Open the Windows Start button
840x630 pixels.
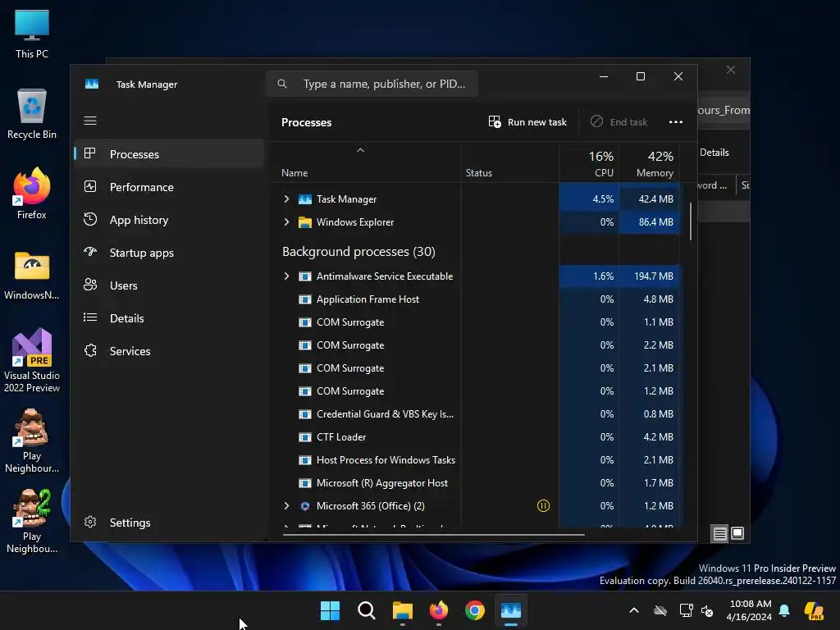pos(330,610)
